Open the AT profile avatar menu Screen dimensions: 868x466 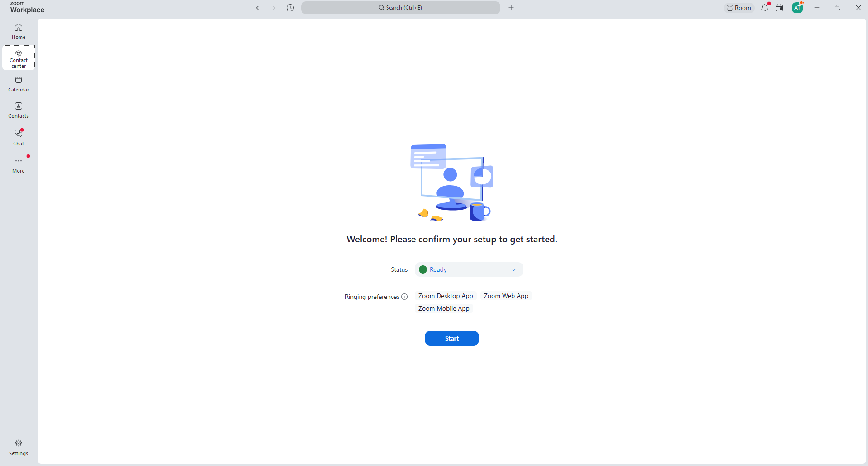click(797, 8)
